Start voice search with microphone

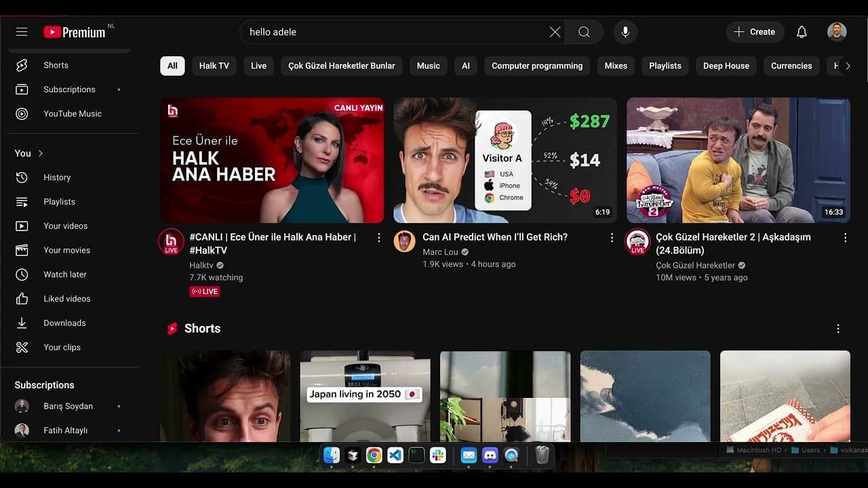pos(625,32)
